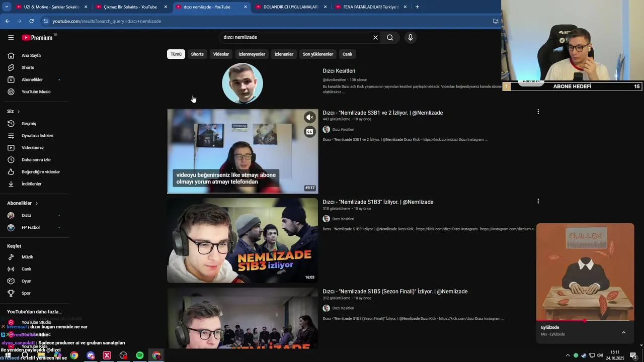Image resolution: width=644 pixels, height=362 pixels.
Task: Open the more-options menu for the S3B1 video
Action: point(538,112)
